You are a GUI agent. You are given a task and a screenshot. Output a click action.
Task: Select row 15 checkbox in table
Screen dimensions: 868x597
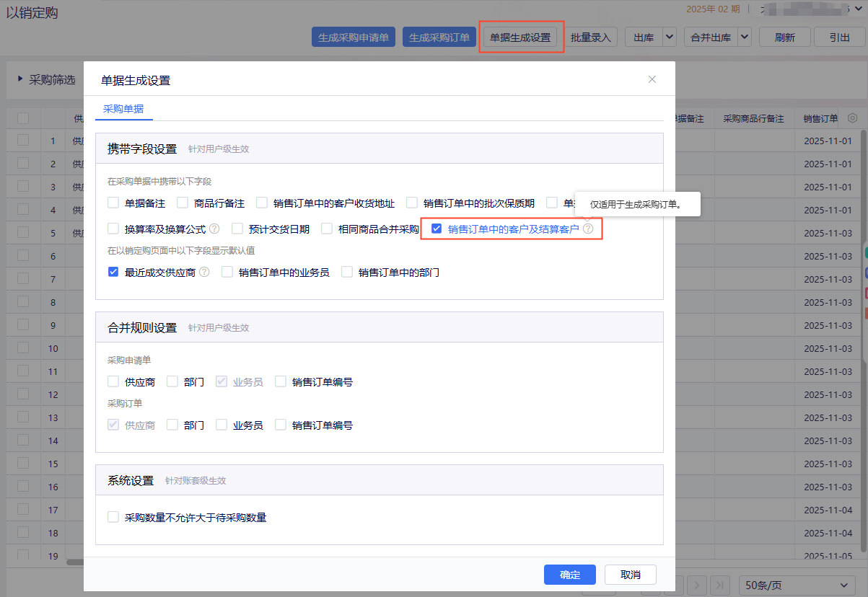click(x=23, y=464)
